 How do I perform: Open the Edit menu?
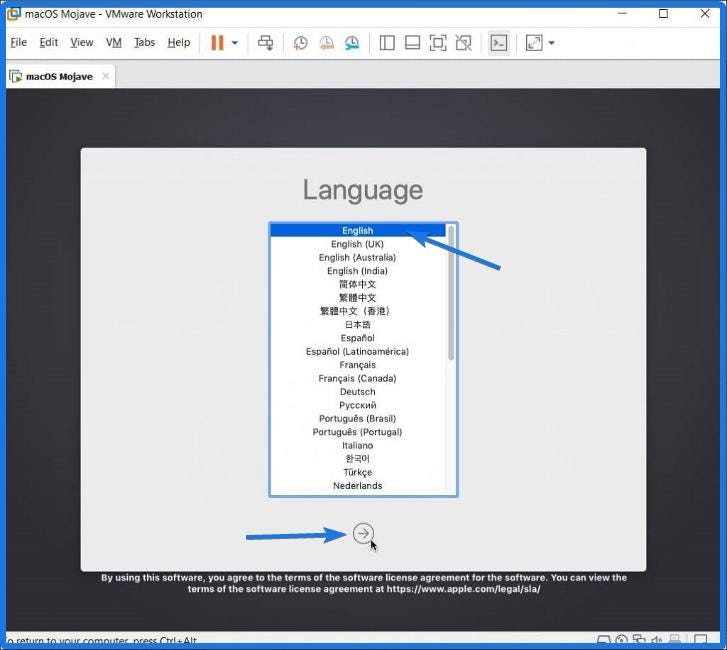point(48,43)
